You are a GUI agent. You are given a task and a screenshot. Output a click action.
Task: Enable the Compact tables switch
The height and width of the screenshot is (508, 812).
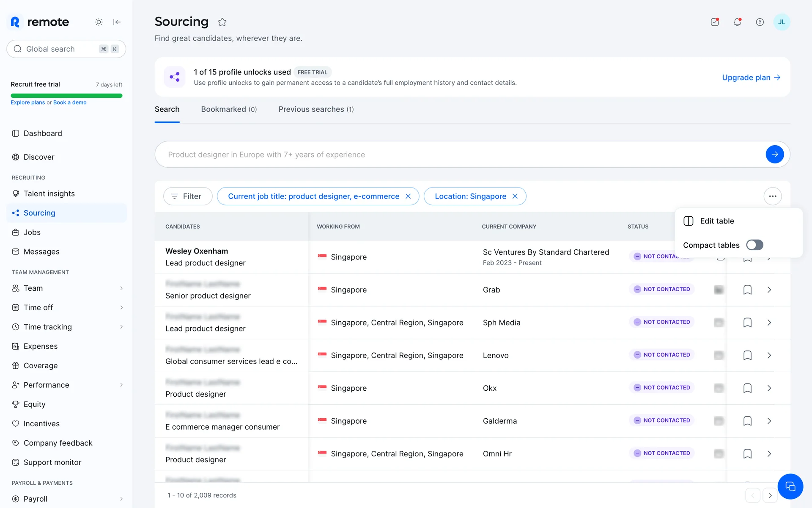tap(754, 245)
